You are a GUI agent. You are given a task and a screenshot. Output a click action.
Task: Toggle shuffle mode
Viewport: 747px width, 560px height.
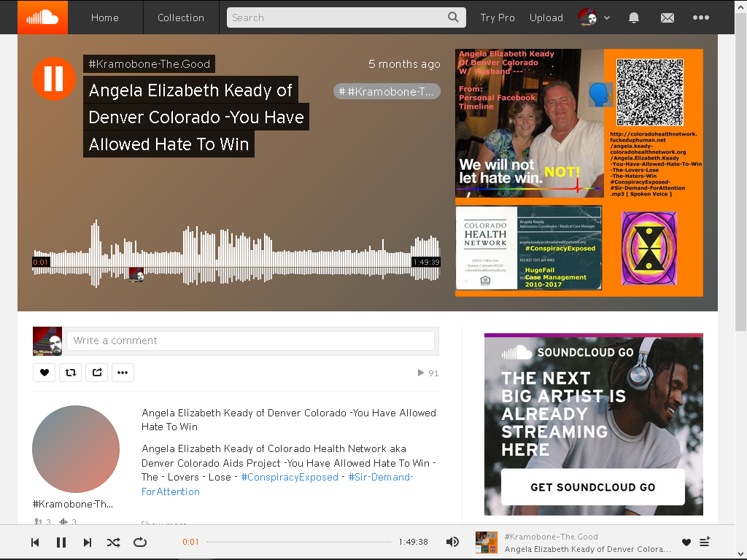coord(113,542)
